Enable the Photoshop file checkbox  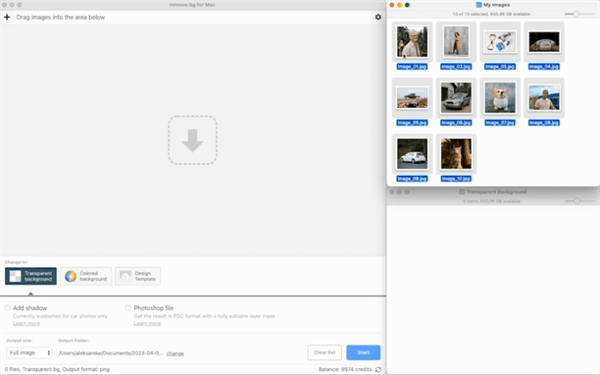[x=128, y=308]
